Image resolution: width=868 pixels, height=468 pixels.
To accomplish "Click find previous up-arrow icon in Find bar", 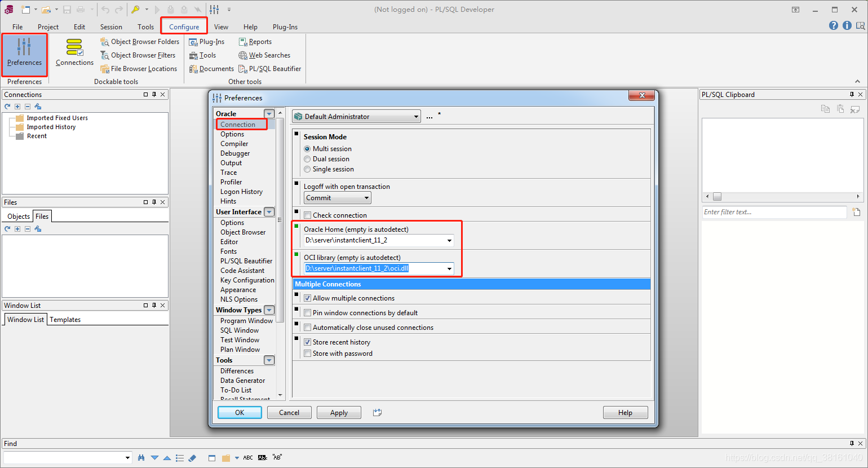I will (x=167, y=458).
